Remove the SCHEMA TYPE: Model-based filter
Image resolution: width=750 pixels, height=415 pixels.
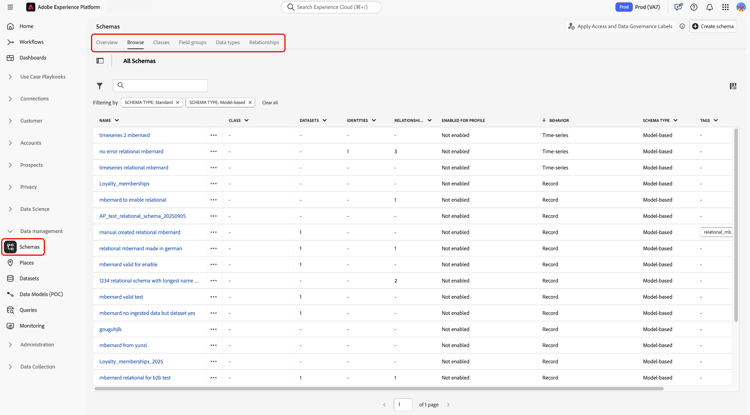point(250,102)
